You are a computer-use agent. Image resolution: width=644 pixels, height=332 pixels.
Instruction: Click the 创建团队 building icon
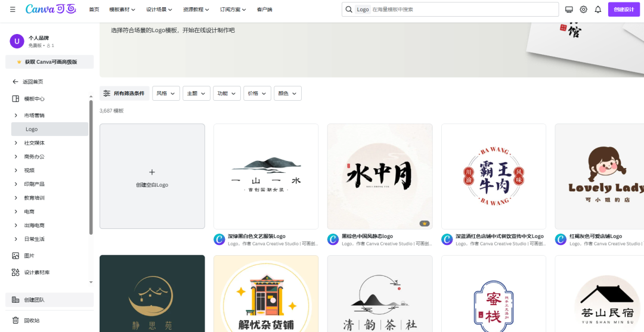[15, 300]
